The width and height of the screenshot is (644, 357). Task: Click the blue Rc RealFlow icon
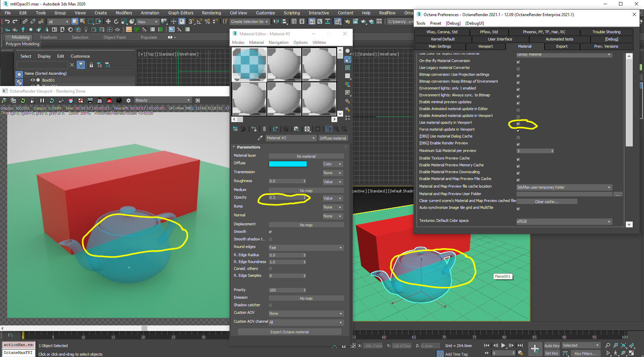click(x=172, y=29)
